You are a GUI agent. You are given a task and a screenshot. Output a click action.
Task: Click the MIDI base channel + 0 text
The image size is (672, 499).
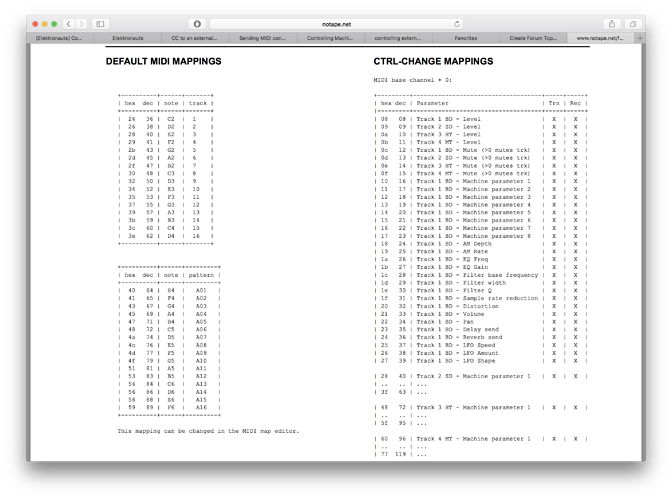coord(413,80)
